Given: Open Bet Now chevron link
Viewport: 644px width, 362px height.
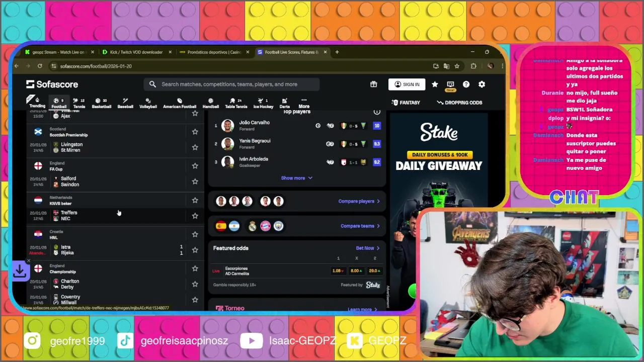Looking at the screenshot, I should pos(368,248).
